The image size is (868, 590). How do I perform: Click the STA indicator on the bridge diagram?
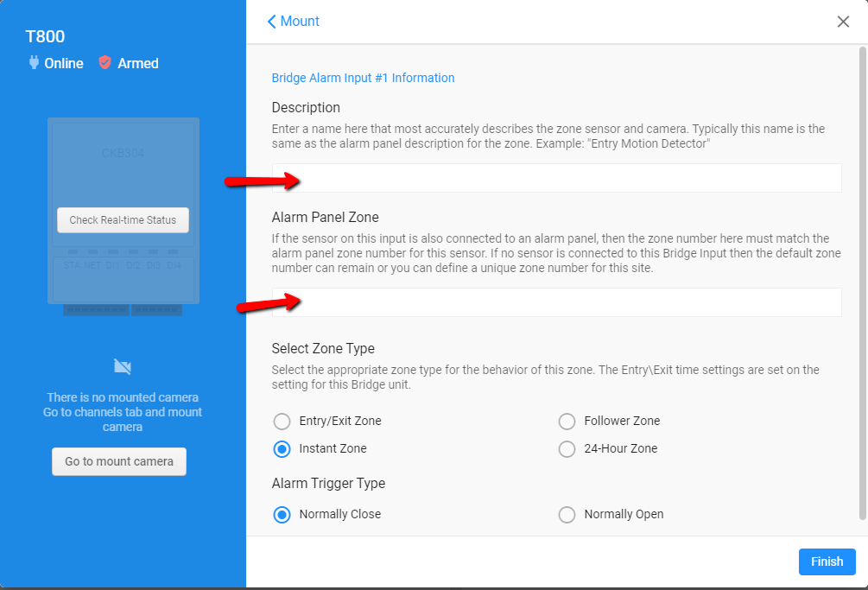click(x=71, y=266)
